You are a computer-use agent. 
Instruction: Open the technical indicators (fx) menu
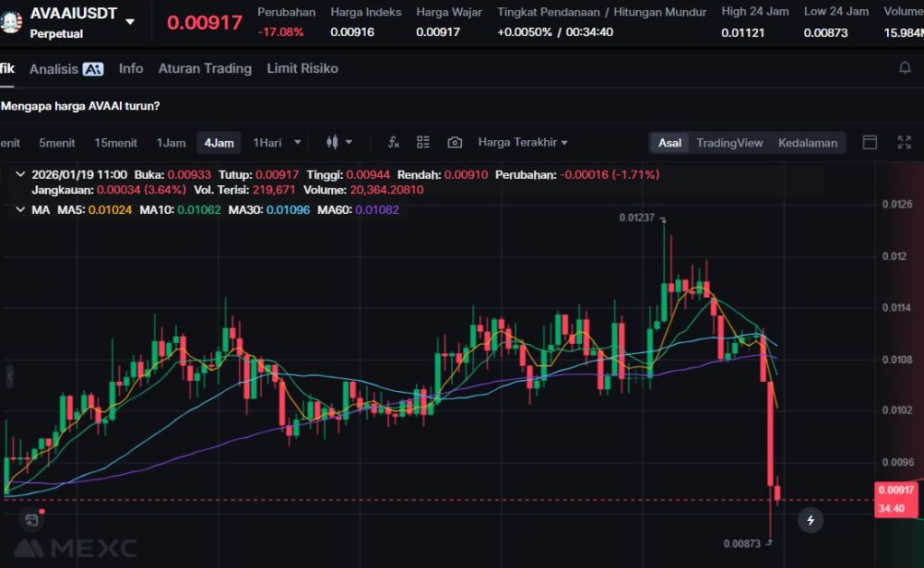tap(393, 143)
